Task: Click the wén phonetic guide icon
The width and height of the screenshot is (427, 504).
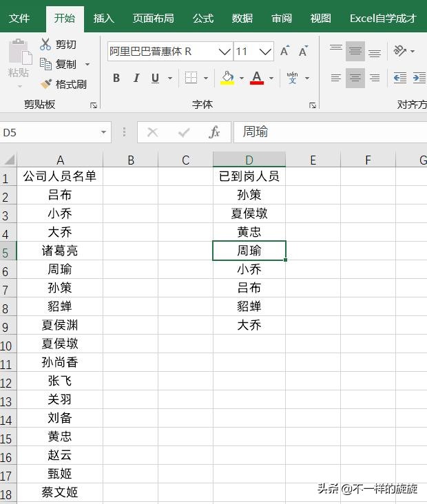Action: coord(292,78)
